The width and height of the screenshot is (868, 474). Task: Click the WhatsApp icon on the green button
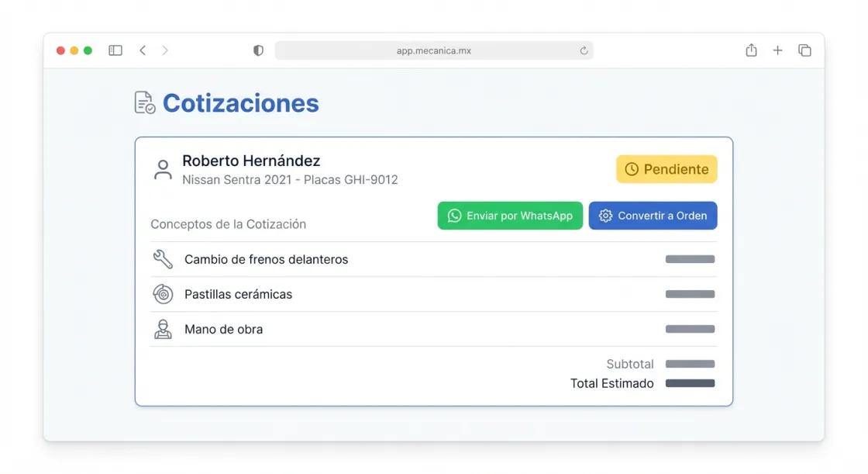click(x=454, y=216)
